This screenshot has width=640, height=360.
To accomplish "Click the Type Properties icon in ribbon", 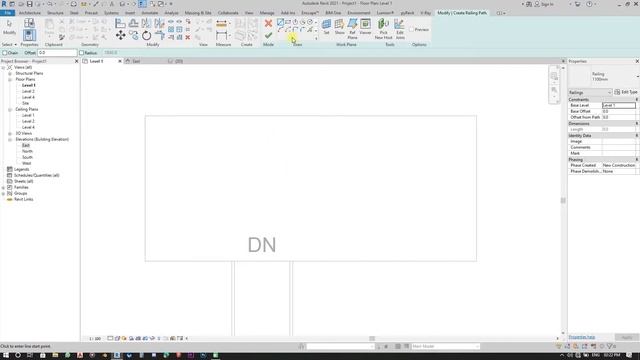I will click(x=29, y=23).
